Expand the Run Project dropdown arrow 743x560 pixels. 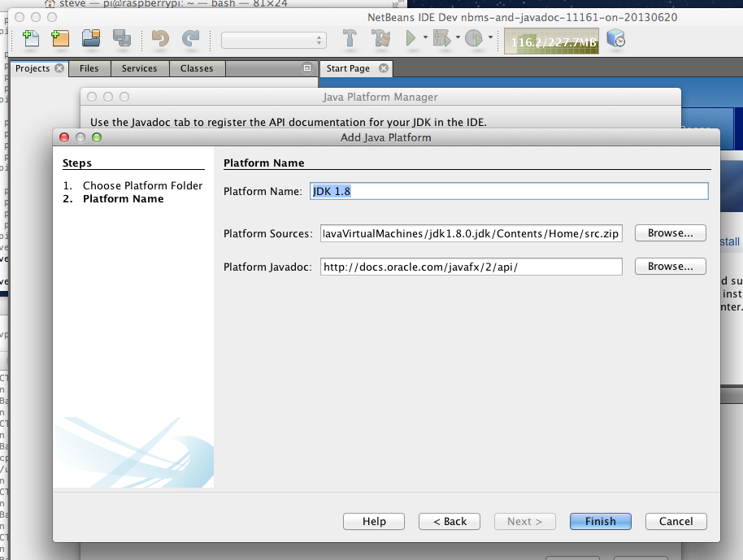[x=425, y=38]
